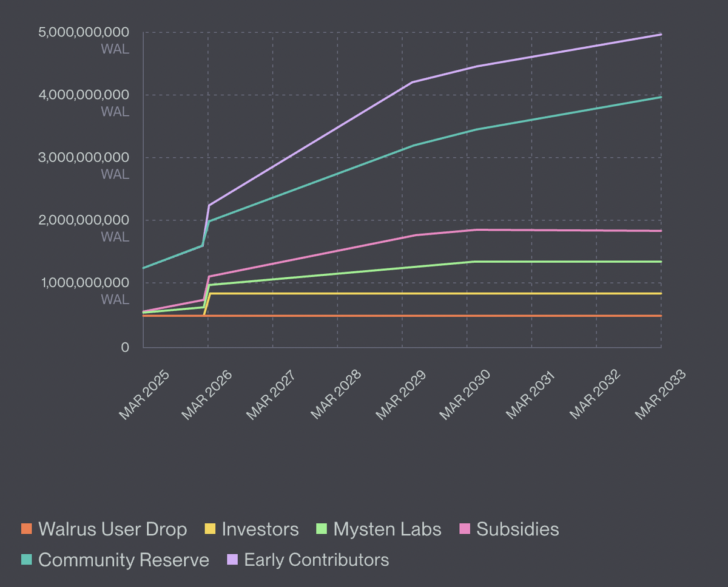Click the green Mysten Labs swatch
The width and height of the screenshot is (728, 587).
[322, 529]
